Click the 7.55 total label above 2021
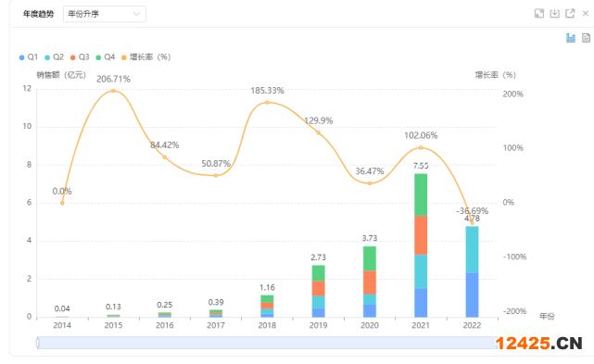The height and width of the screenshot is (364, 594). (421, 166)
